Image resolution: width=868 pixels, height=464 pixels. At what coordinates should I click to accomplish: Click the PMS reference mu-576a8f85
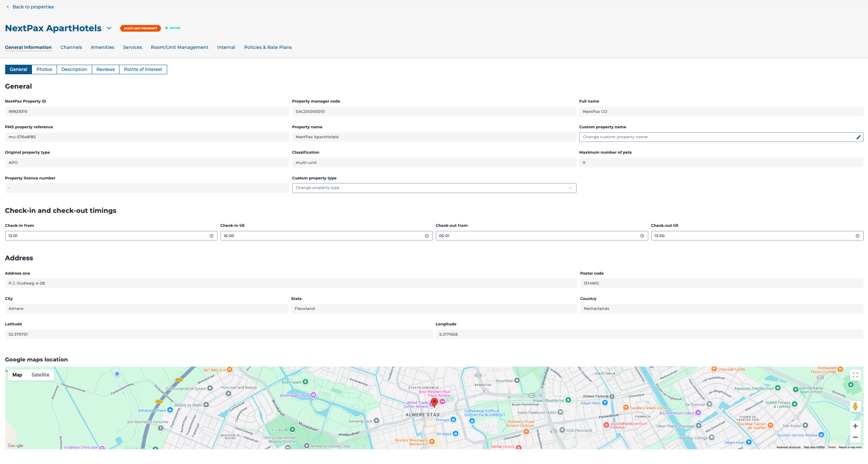(22, 137)
